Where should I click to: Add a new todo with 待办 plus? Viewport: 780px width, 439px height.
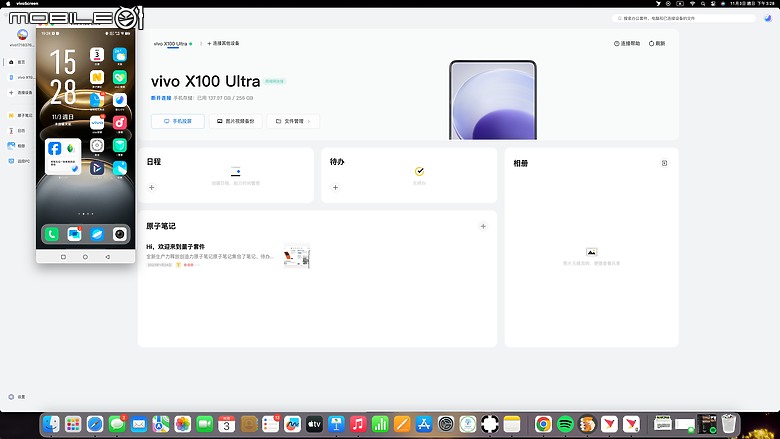[x=335, y=187]
